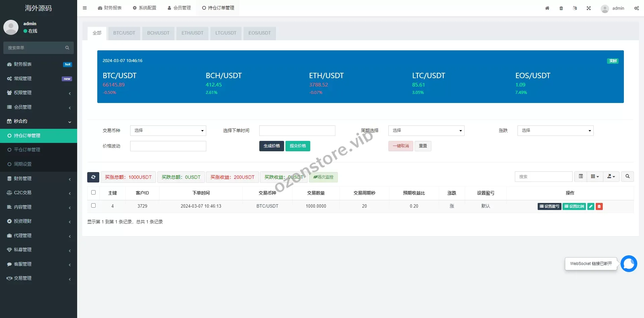Click the home icon in top bar

547,8
